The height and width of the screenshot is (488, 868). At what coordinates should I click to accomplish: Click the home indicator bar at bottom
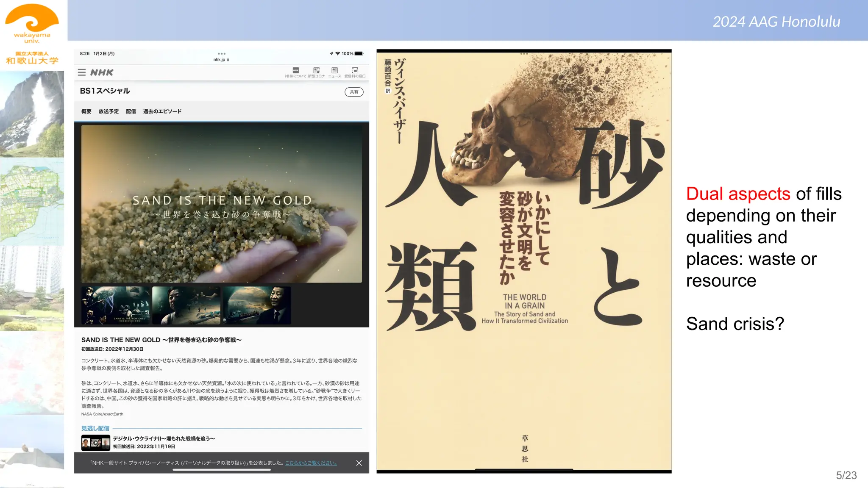click(222, 470)
